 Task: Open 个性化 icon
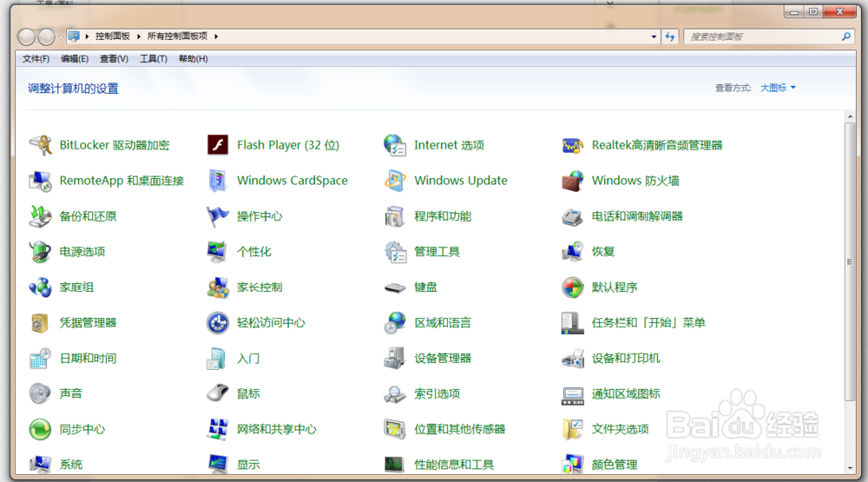tap(218, 252)
